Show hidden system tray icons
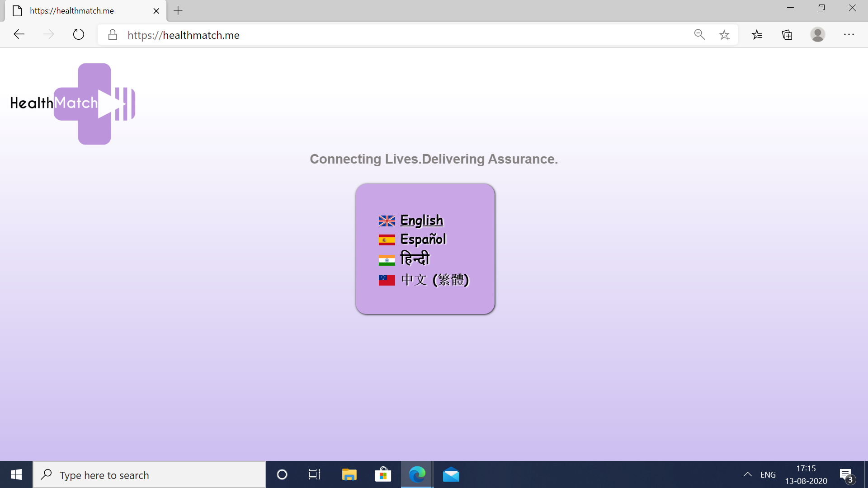This screenshot has height=488, width=868. [x=747, y=474]
